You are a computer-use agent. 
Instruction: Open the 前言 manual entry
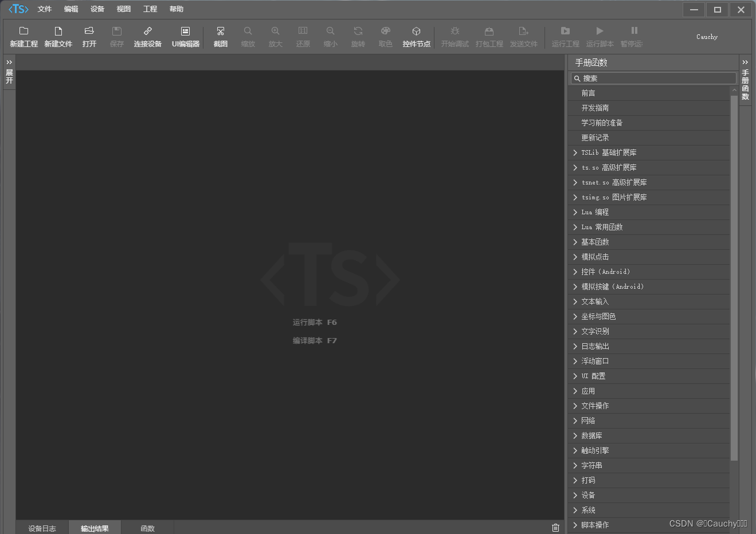(x=648, y=93)
